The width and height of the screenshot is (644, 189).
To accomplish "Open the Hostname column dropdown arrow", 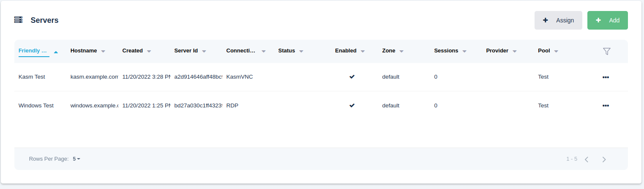I will point(103,51).
